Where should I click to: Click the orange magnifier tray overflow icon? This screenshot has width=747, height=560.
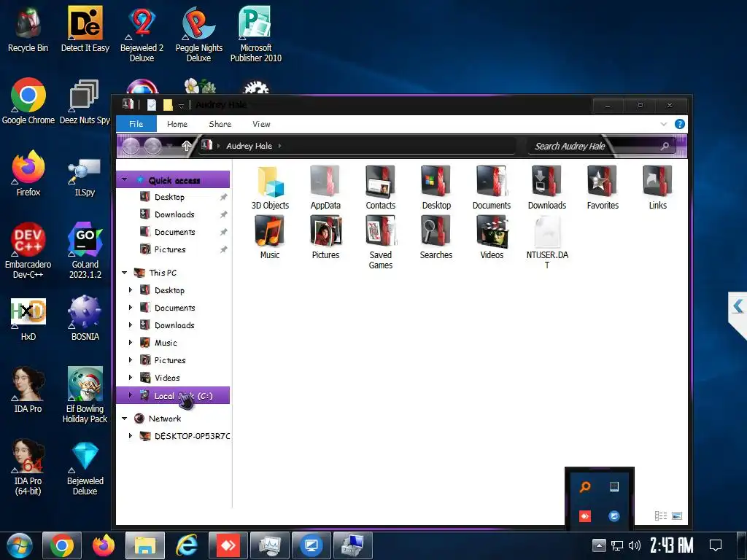pyautogui.click(x=585, y=486)
